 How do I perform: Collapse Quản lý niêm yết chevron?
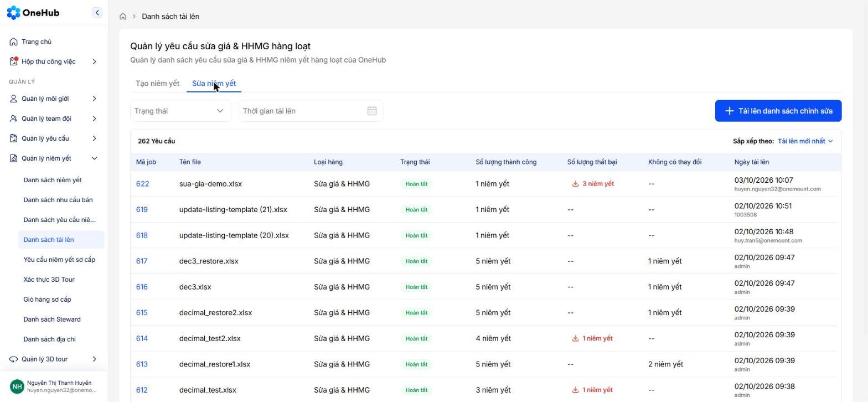[94, 158]
